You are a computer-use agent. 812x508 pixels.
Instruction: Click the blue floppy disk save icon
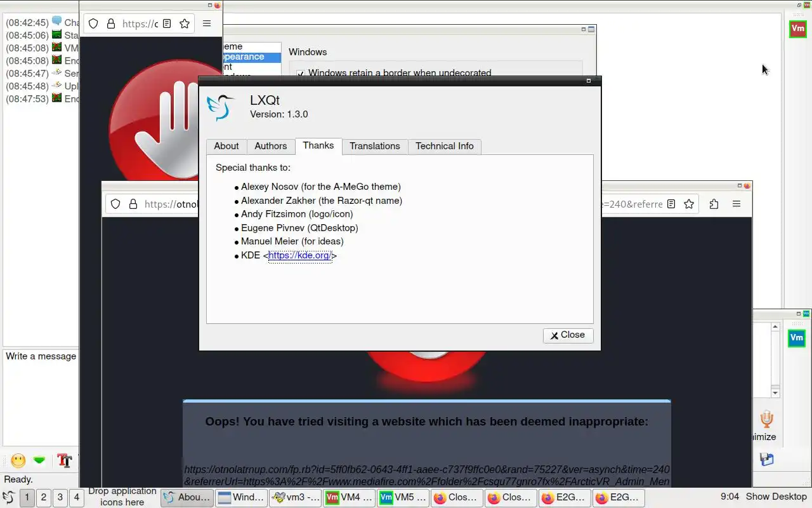tap(766, 459)
